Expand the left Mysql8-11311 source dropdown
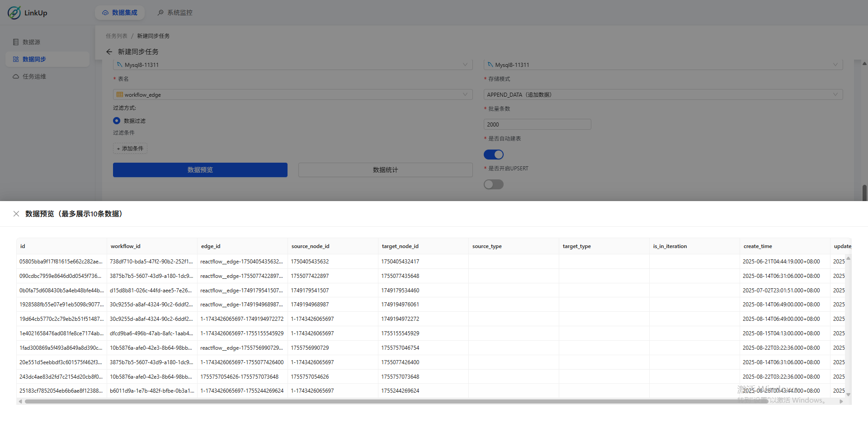The width and height of the screenshot is (868, 427). tap(465, 65)
